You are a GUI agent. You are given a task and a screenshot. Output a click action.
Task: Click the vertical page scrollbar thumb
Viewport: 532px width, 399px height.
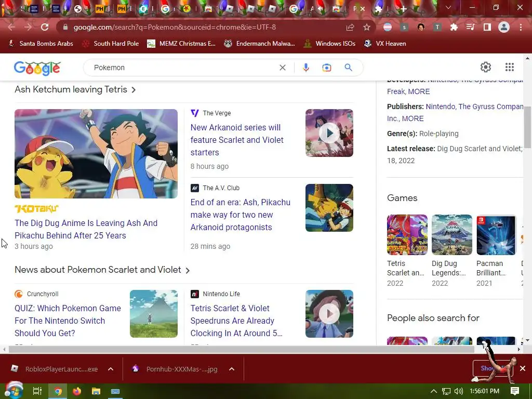528,127
